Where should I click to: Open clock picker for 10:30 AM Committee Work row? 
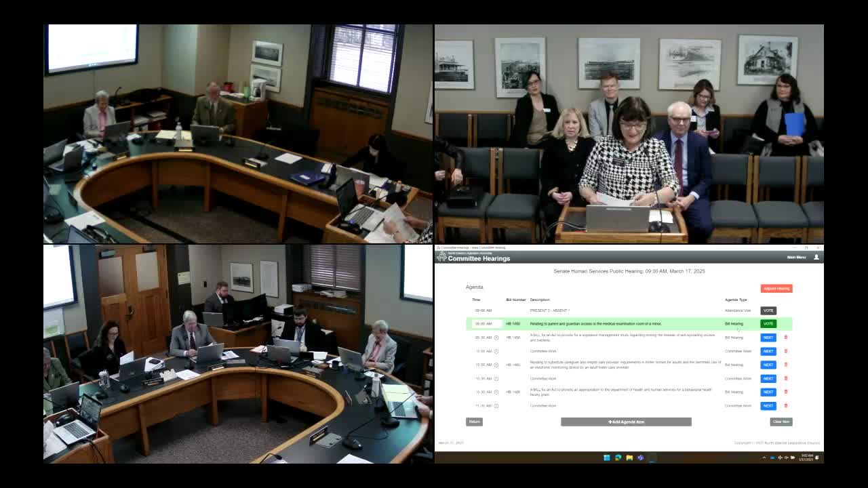(x=496, y=378)
